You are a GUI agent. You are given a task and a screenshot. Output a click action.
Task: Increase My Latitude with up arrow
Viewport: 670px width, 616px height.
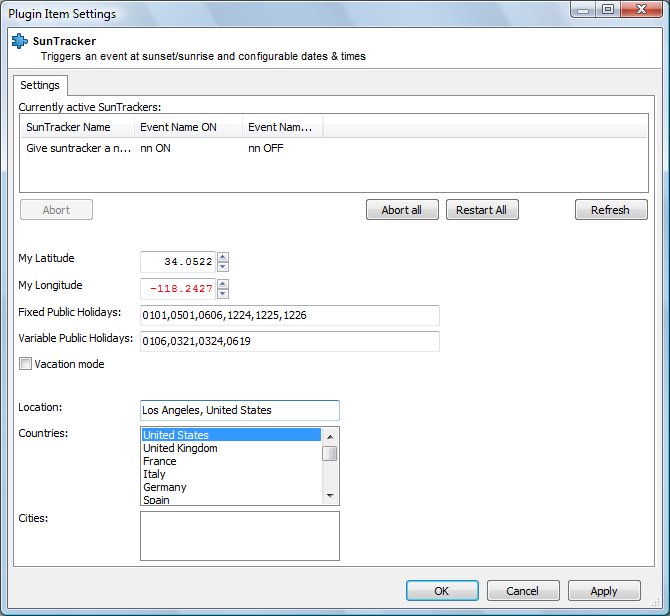(x=223, y=257)
